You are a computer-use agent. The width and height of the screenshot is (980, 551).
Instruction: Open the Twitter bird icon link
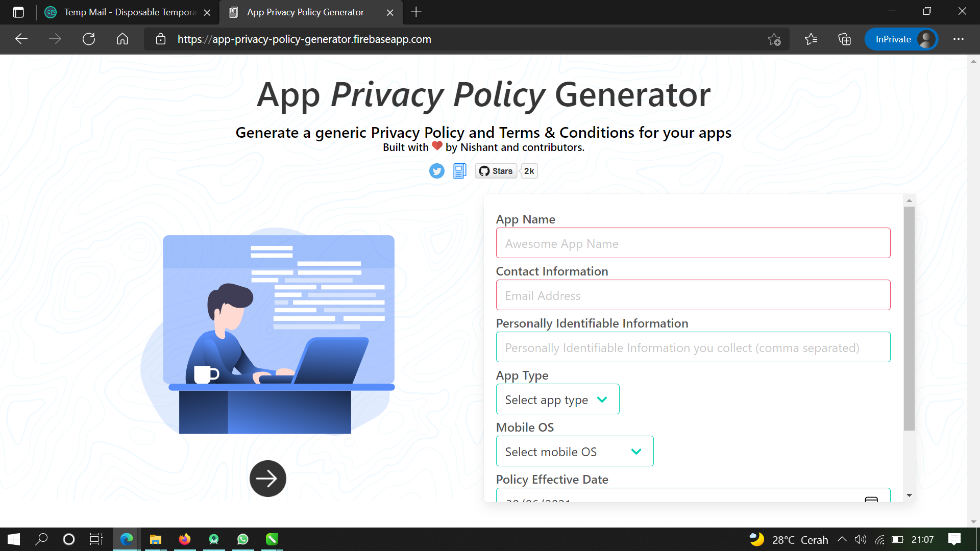click(x=436, y=171)
